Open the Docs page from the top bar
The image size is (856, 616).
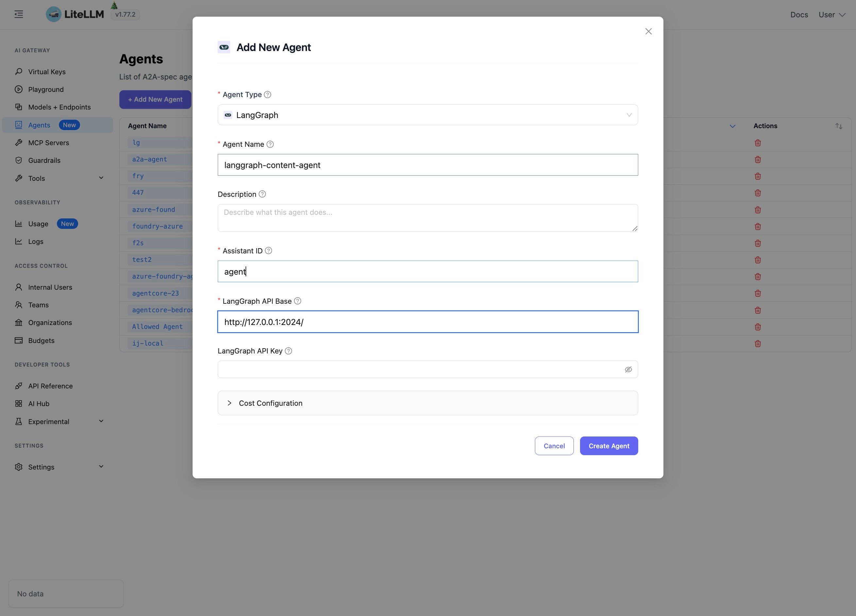799,14
